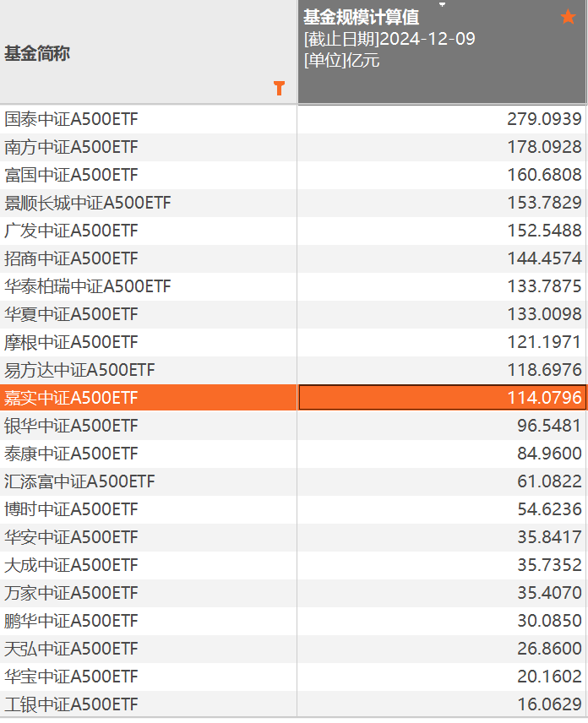Viewport: 588px width, 723px height.
Task: Select the 南方中证A500ETF fund name
Action: click(71, 147)
